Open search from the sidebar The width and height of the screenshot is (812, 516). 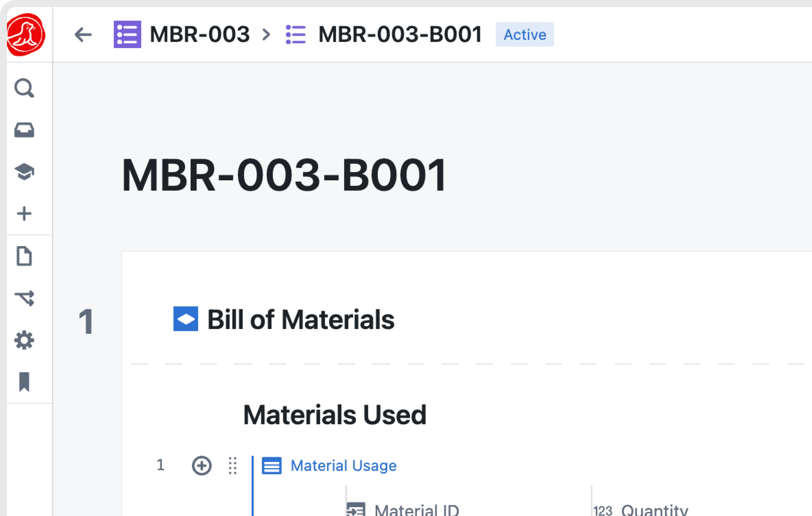coord(24,88)
